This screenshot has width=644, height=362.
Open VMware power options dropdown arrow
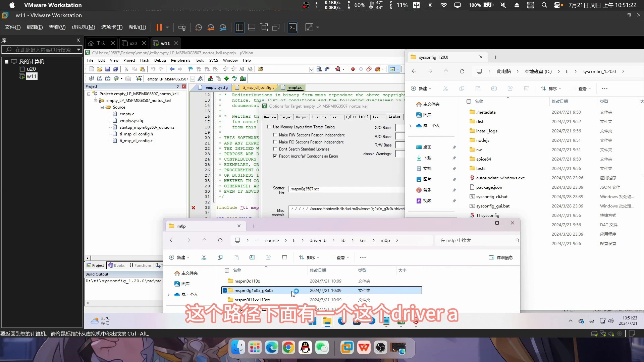(x=167, y=27)
